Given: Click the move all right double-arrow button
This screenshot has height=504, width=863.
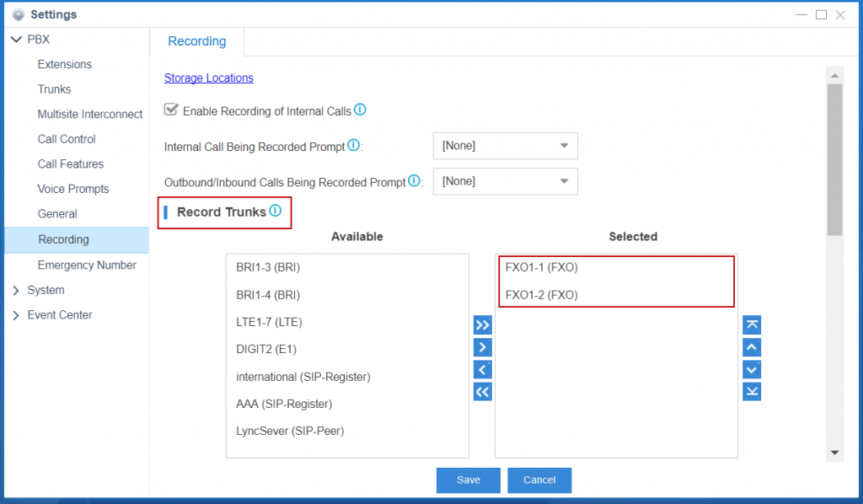Looking at the screenshot, I should 482,324.
